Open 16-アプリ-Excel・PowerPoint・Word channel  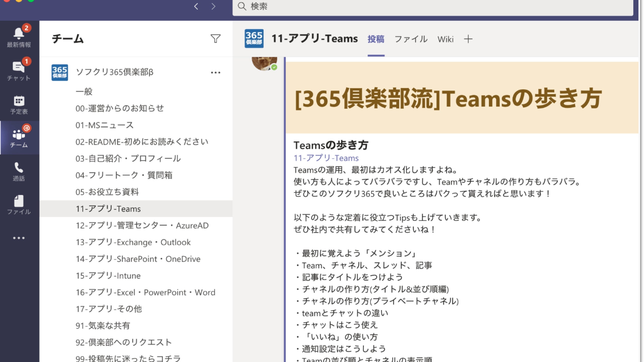(145, 292)
